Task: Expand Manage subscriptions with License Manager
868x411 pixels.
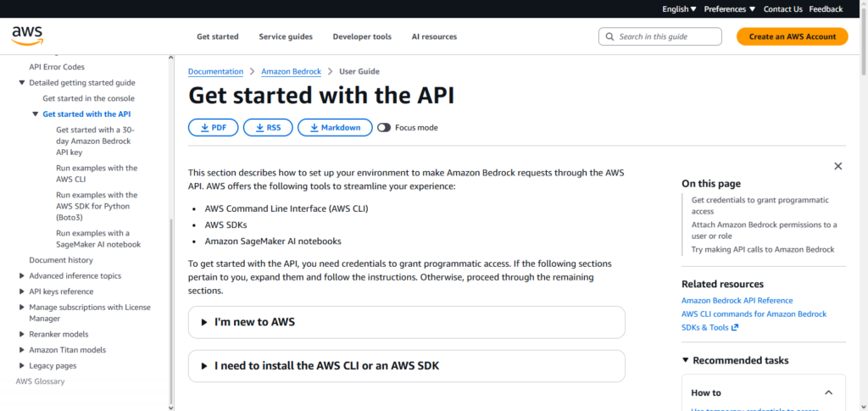Action: pyautogui.click(x=21, y=307)
